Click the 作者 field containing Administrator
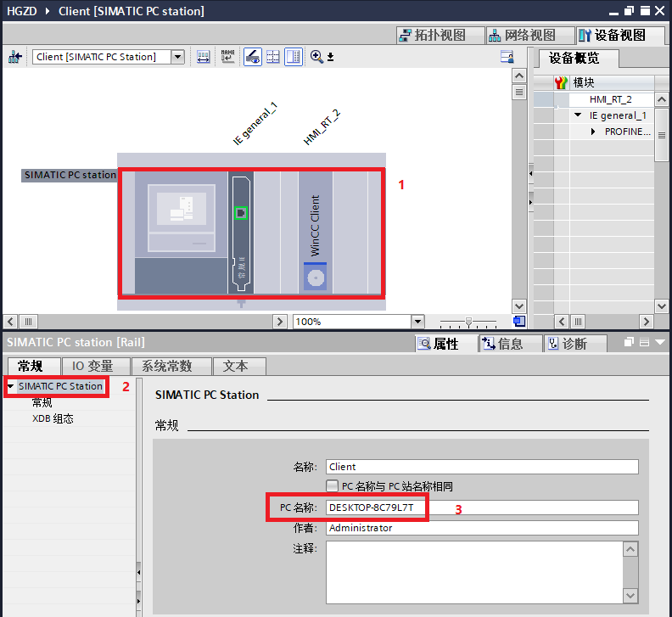This screenshot has width=672, height=617. coord(482,528)
